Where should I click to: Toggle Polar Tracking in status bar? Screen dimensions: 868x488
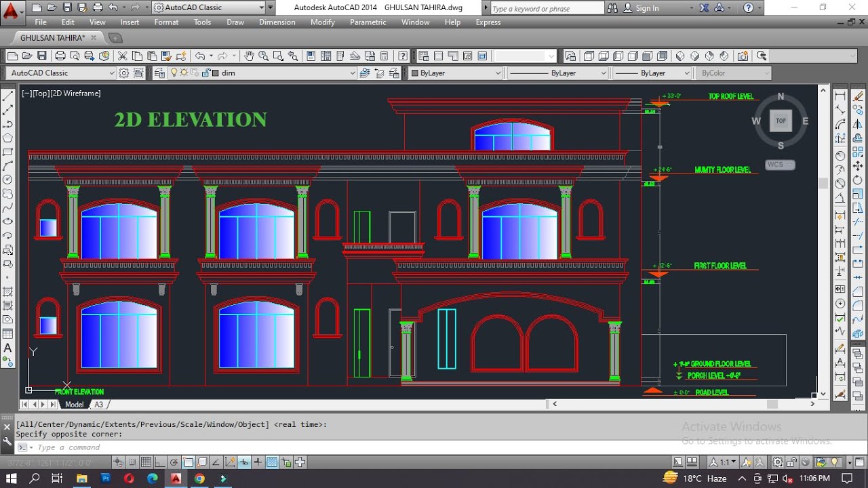[x=174, y=462]
